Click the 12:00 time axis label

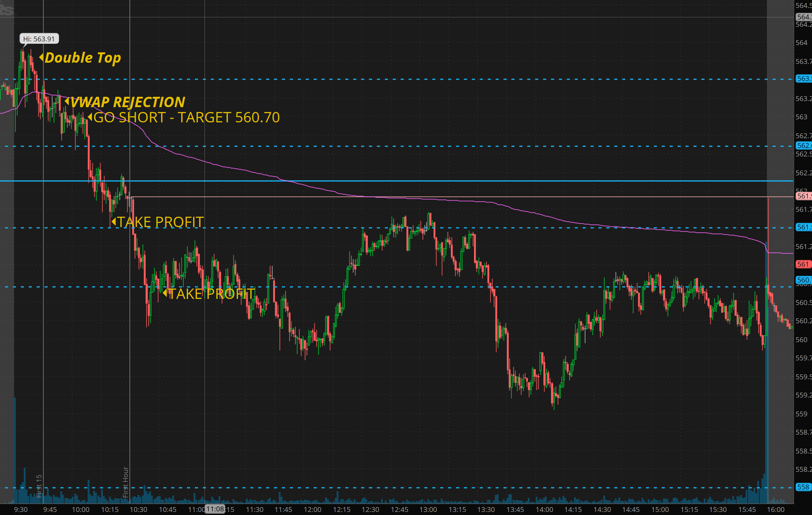pyautogui.click(x=312, y=509)
